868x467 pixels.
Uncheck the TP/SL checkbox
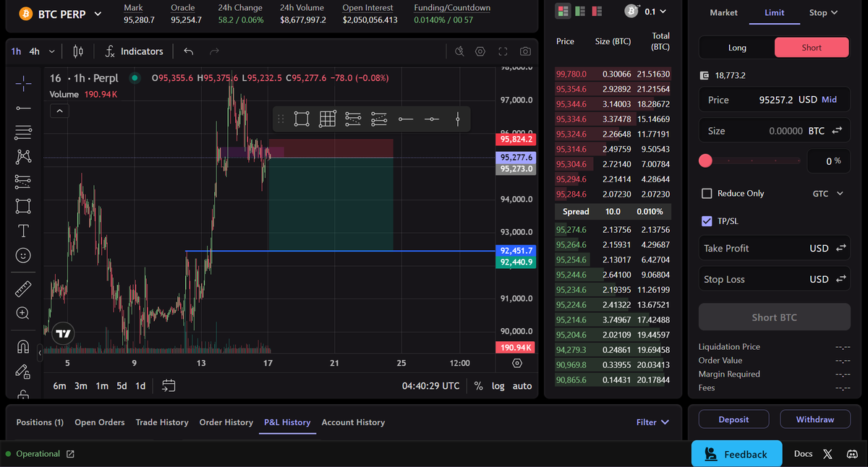click(707, 221)
